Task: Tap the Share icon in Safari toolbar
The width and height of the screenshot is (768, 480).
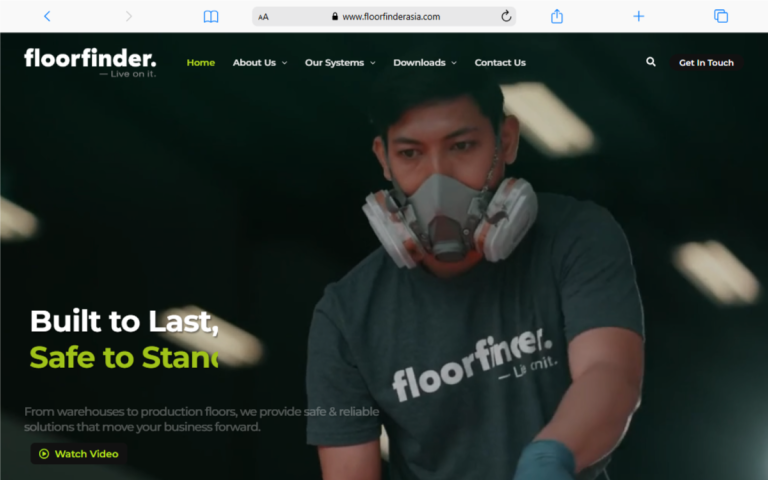Action: click(557, 16)
